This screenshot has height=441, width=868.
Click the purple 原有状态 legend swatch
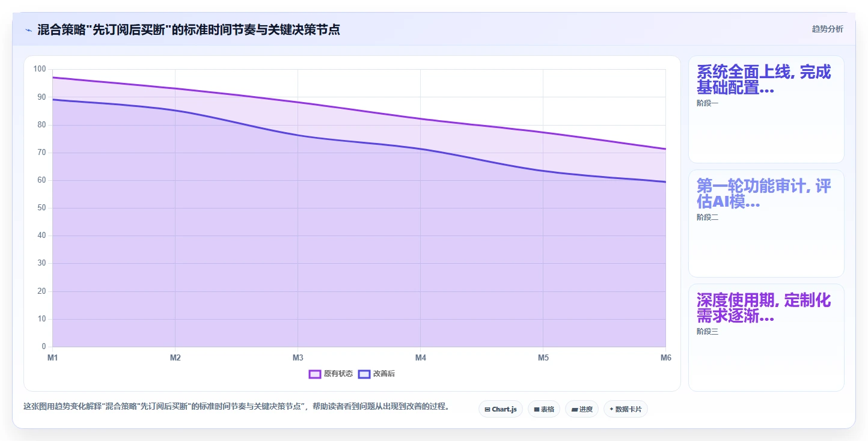pyautogui.click(x=314, y=374)
